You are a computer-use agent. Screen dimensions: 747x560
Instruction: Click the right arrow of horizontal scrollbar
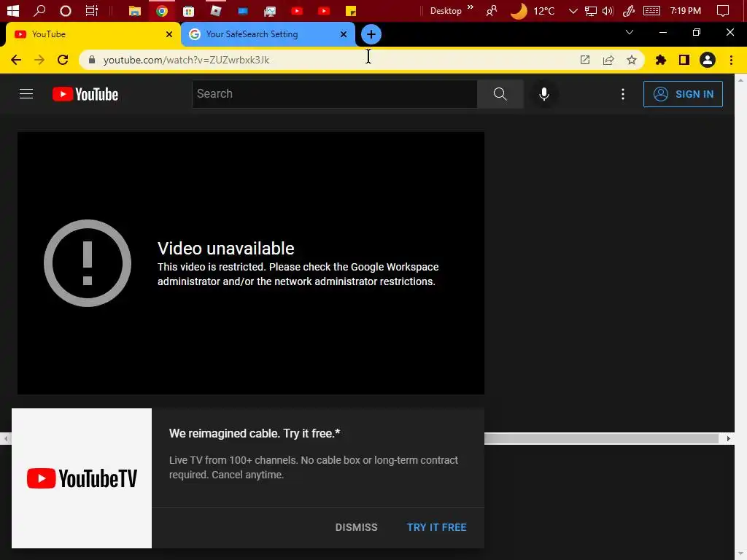tap(729, 438)
